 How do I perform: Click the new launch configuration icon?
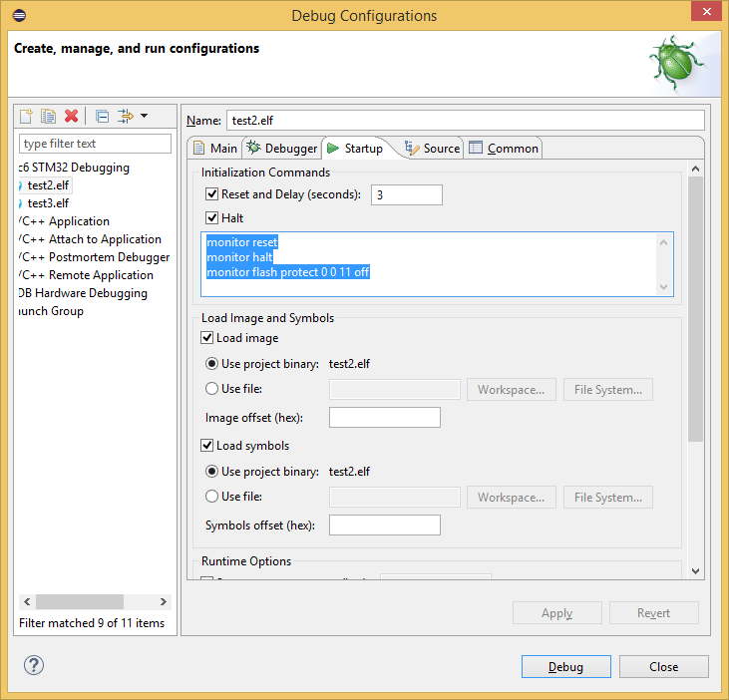click(27, 117)
